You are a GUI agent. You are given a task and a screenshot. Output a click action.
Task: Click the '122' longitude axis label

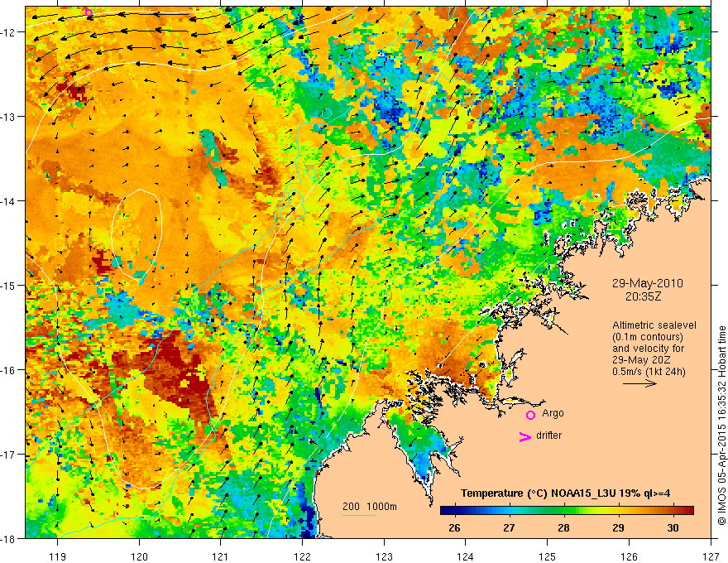pyautogui.click(x=302, y=556)
